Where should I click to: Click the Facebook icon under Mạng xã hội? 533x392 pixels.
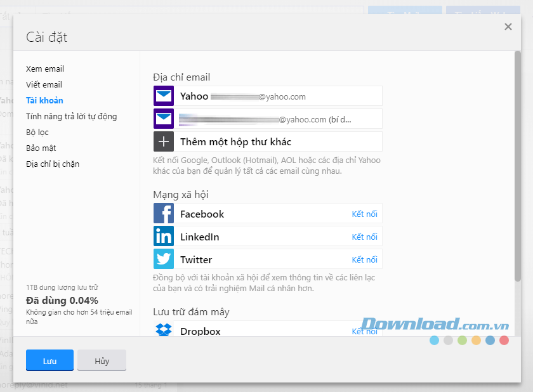(163, 213)
